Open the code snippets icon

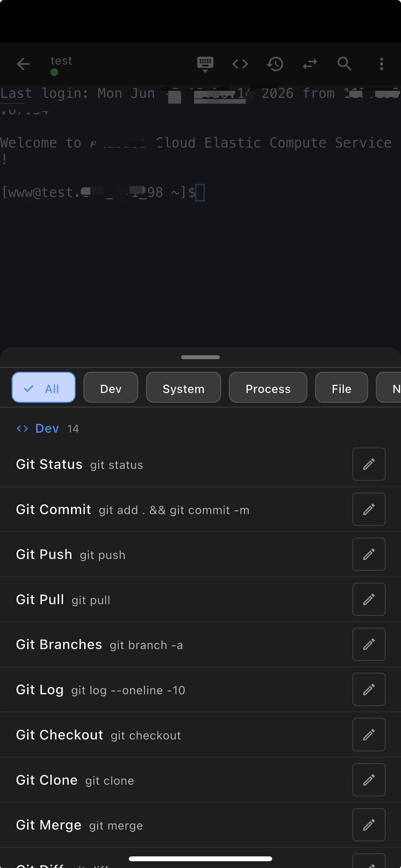240,64
